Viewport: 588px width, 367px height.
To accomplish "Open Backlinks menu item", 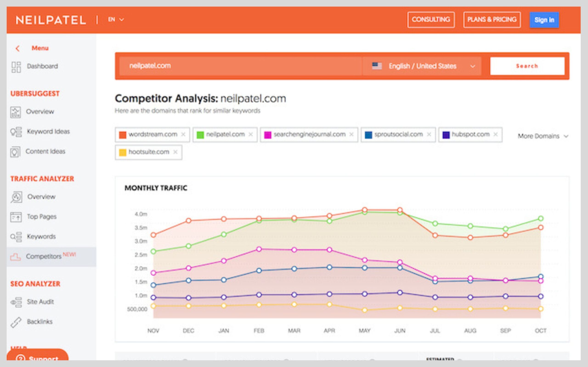I will (40, 322).
